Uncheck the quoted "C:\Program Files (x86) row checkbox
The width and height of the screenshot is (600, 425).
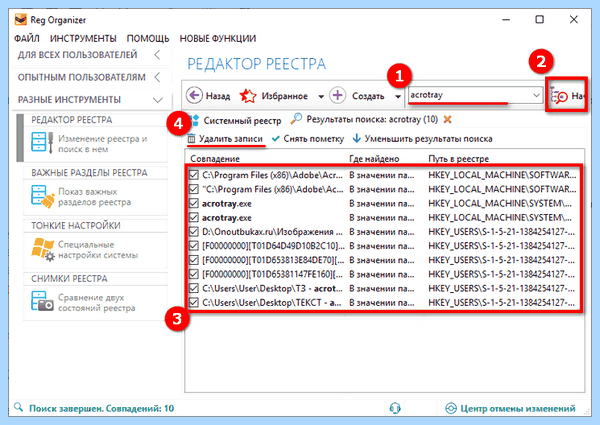coord(194,189)
